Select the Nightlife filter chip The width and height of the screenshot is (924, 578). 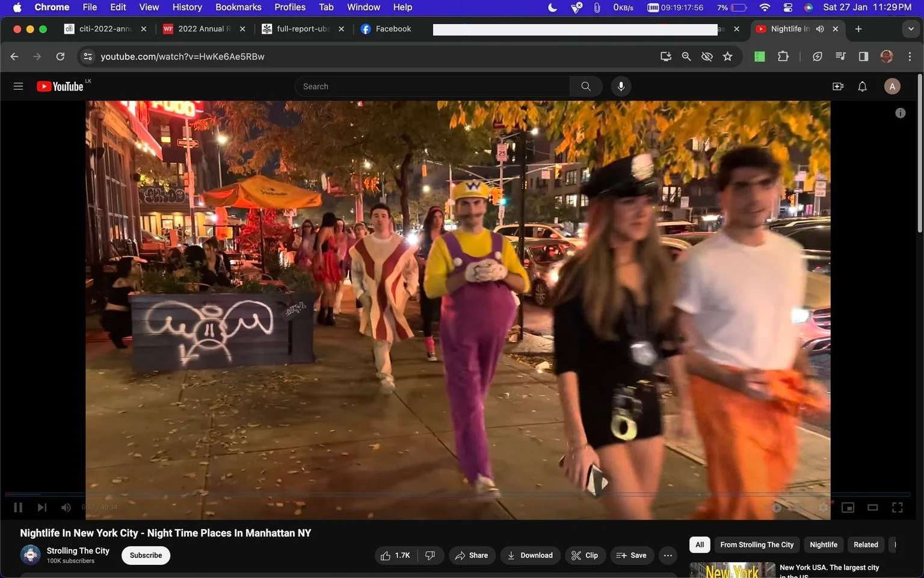[823, 544]
